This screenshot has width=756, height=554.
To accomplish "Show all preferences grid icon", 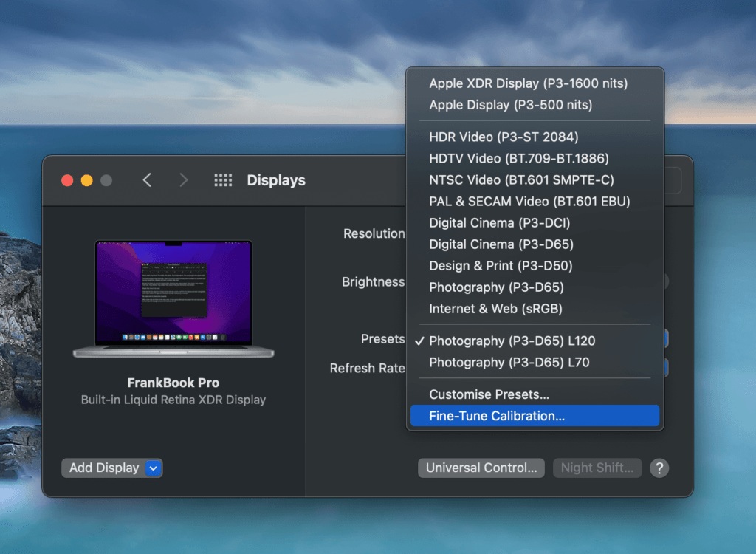I will (x=223, y=180).
